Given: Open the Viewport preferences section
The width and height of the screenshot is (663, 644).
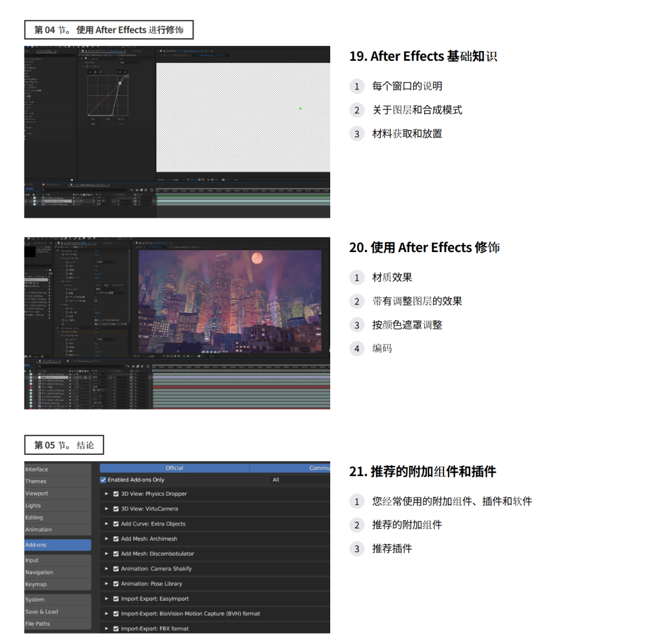Looking at the screenshot, I should click(58, 494).
